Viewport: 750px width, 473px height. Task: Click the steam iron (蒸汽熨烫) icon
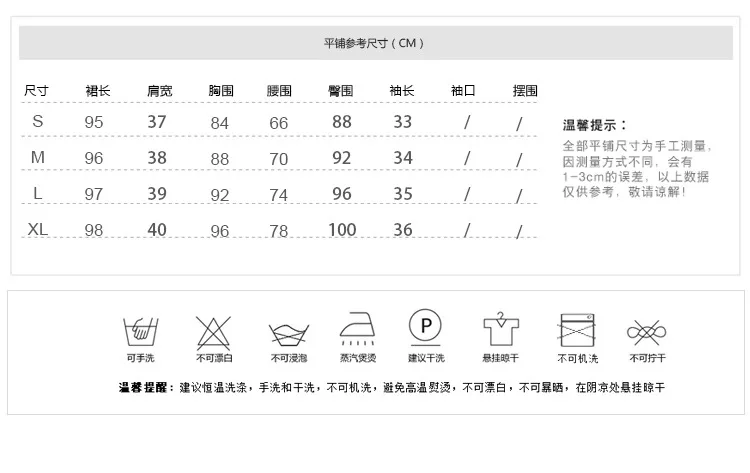[357, 329]
